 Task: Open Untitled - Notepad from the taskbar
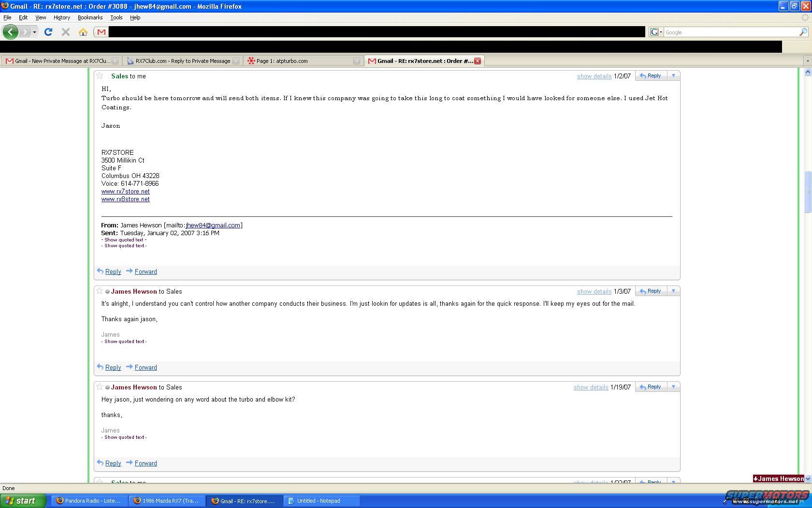(x=318, y=501)
